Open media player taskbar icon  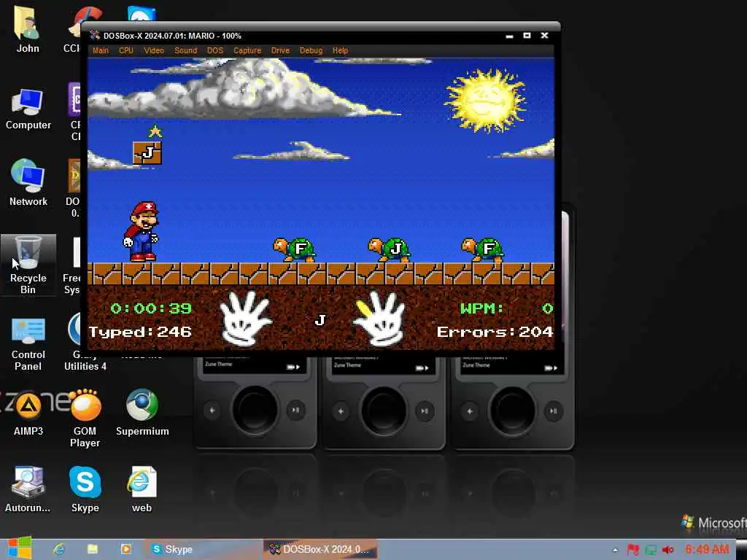click(125, 549)
